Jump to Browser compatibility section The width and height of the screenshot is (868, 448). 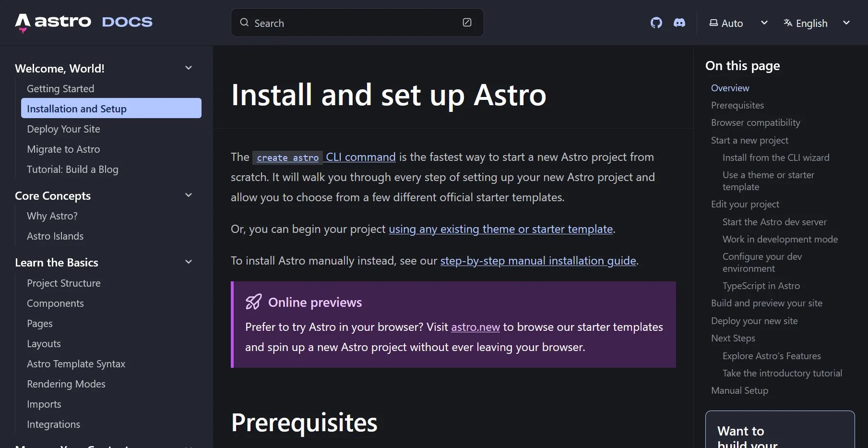(756, 122)
